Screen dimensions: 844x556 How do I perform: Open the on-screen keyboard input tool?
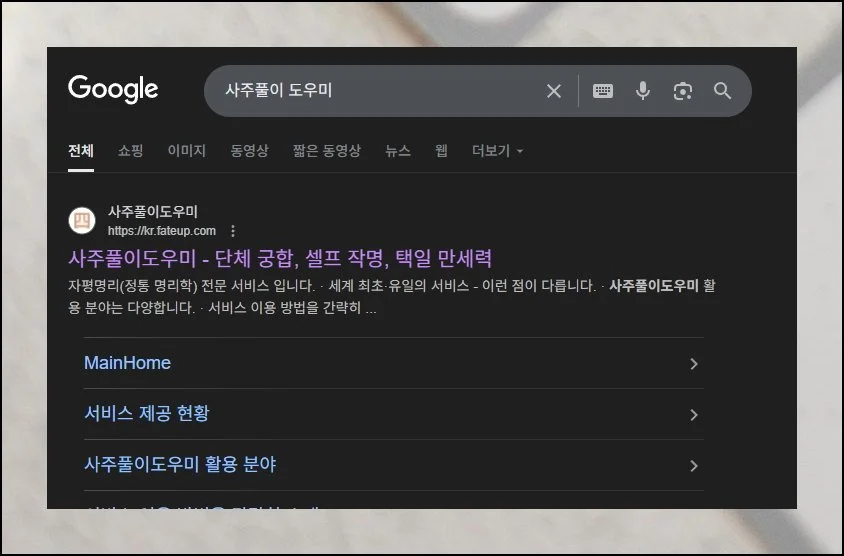coord(603,91)
